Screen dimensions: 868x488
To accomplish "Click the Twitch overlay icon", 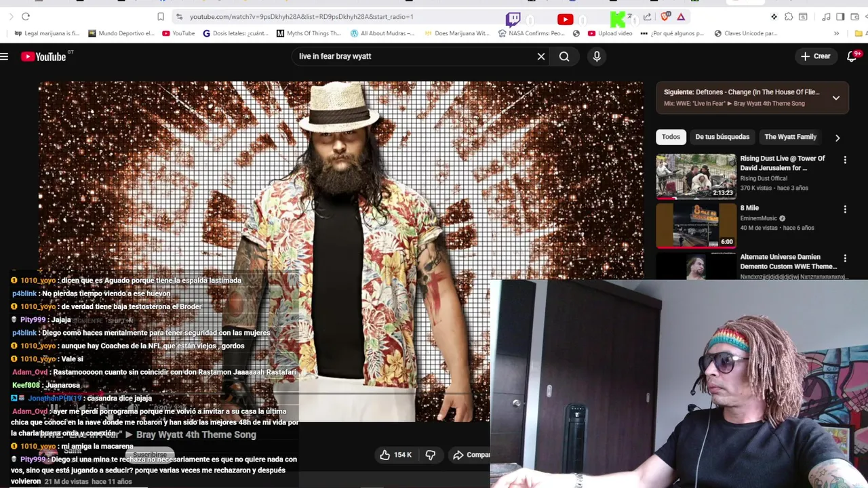I will coord(513,19).
